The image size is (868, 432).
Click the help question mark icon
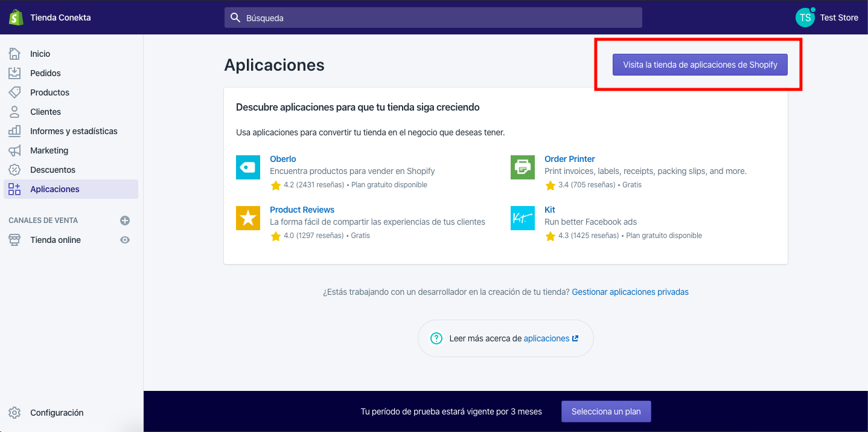[436, 338]
